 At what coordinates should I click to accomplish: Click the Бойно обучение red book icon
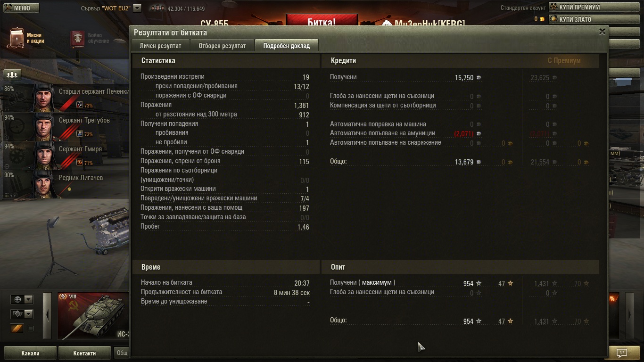click(78, 39)
